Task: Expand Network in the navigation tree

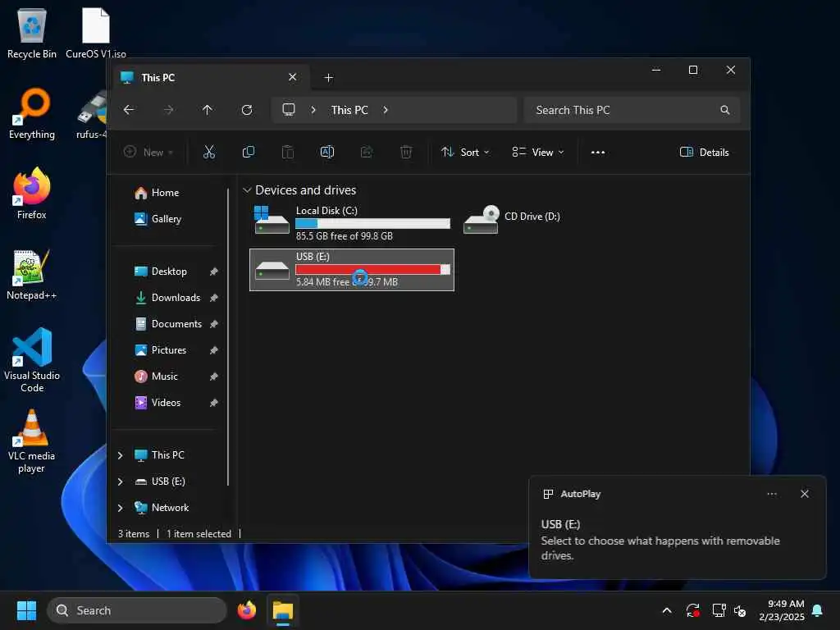Action: (x=120, y=508)
